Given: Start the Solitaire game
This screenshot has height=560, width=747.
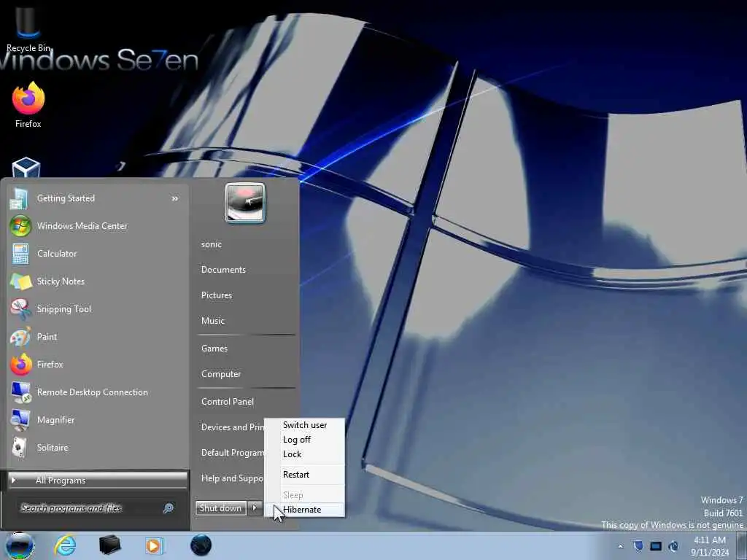Looking at the screenshot, I should [98, 448].
